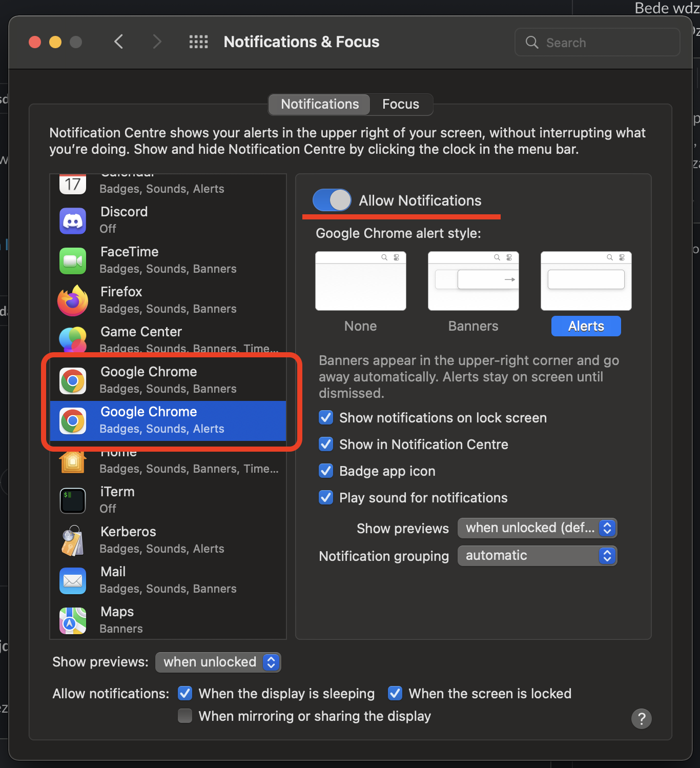Click the Search input field
700x768 pixels.
(598, 42)
